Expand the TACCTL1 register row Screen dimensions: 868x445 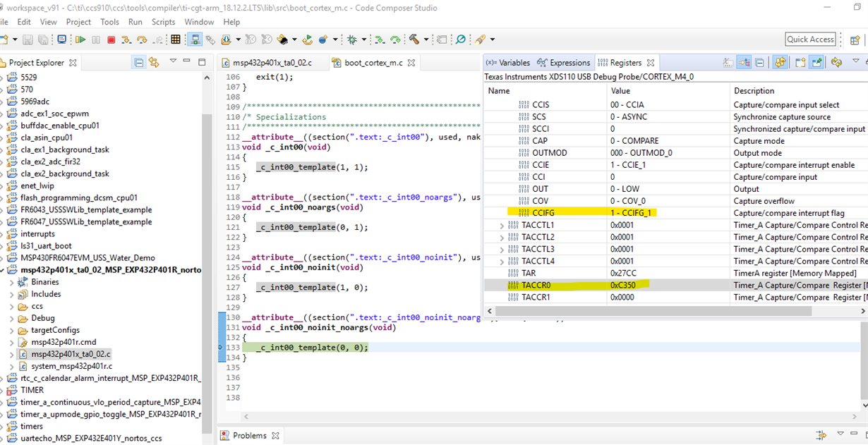(x=502, y=226)
